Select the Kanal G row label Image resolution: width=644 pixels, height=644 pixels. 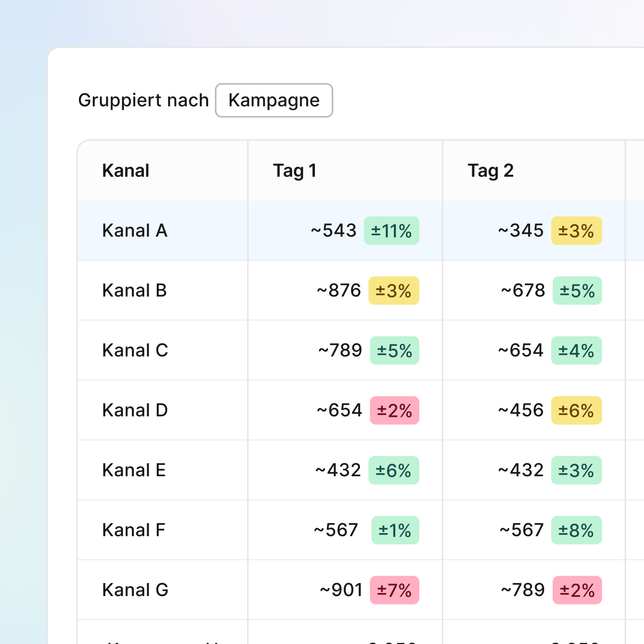(x=135, y=590)
